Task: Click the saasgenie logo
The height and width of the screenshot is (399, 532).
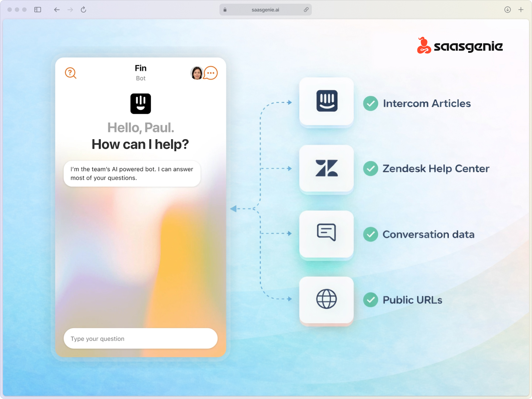Action: click(x=460, y=45)
